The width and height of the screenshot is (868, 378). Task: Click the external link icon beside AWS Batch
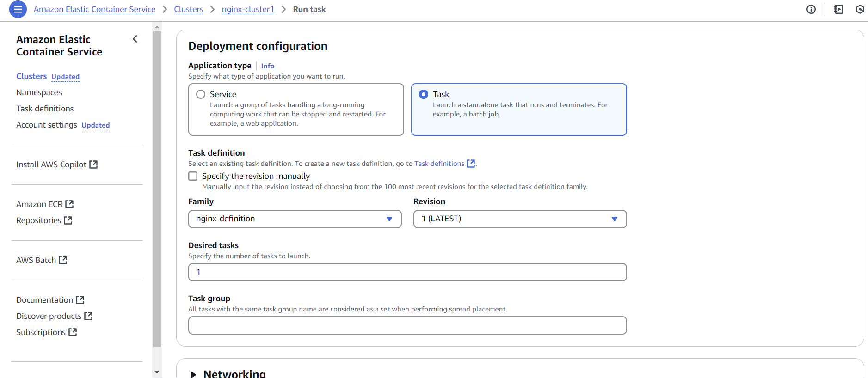click(63, 260)
